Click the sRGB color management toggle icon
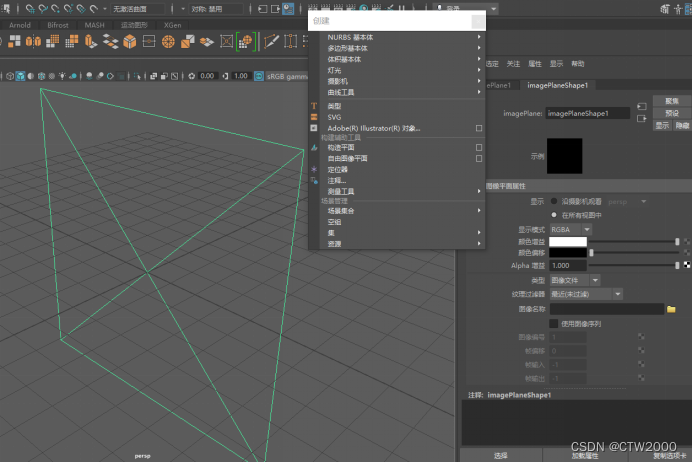693x462 pixels. tap(259, 76)
